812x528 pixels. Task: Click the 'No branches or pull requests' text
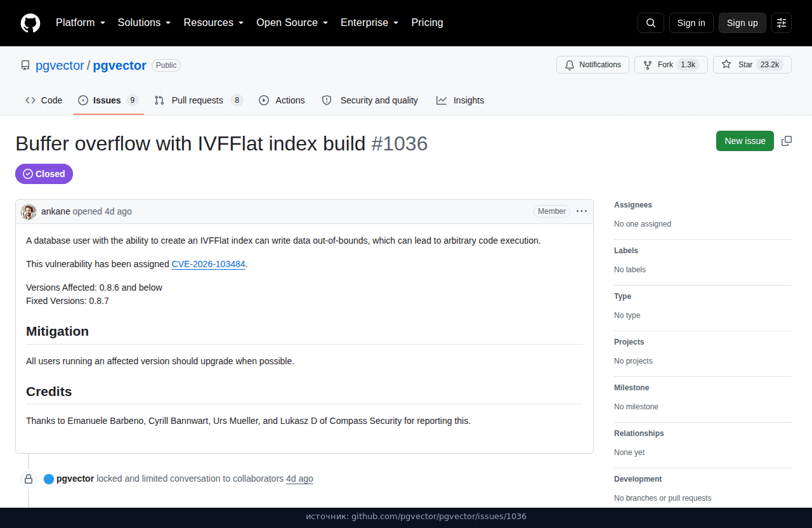663,498
